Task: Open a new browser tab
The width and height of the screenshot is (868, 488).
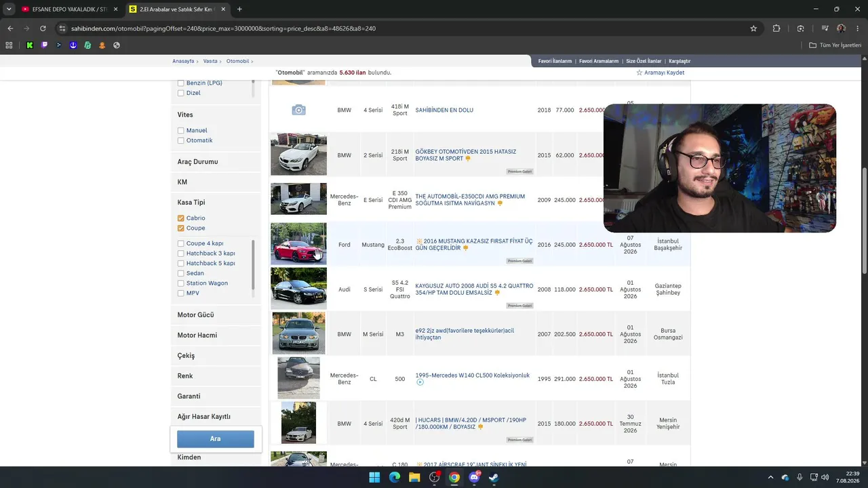Action: click(239, 9)
